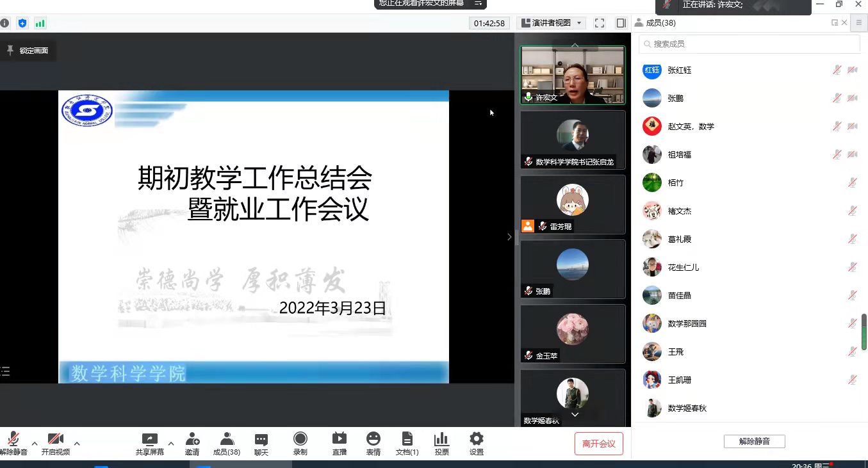Expand video options arrow beside 开启视频
Viewport: 868px width, 468px height.
tap(77, 443)
